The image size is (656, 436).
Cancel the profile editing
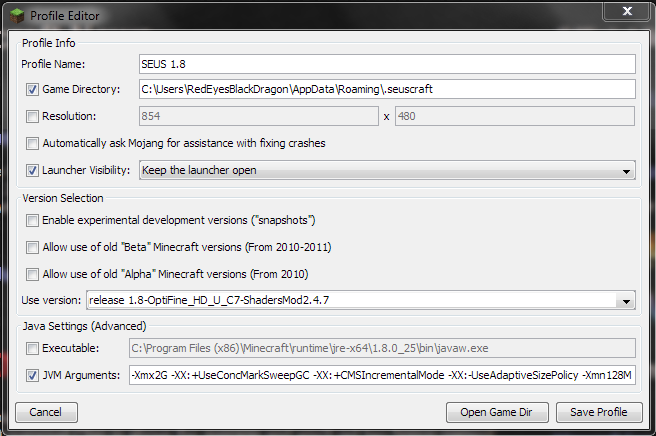(46, 413)
